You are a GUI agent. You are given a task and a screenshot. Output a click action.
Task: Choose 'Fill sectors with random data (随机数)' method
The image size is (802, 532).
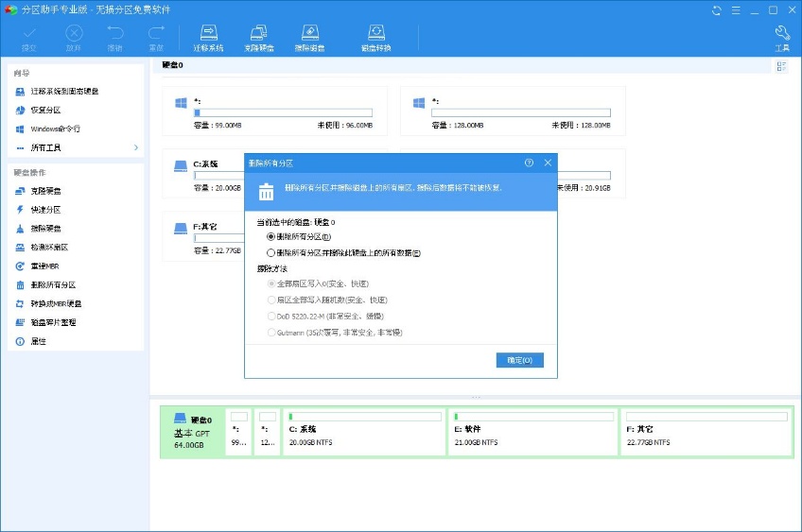tap(271, 300)
